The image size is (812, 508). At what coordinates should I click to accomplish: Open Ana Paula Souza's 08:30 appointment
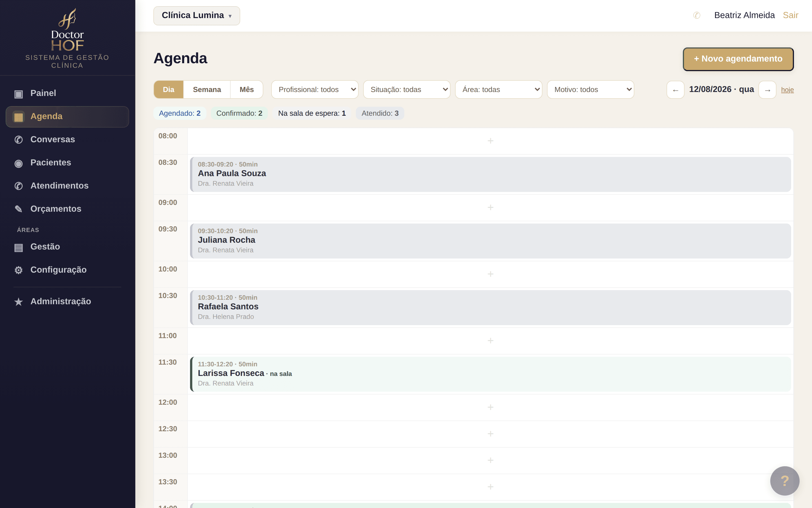click(490, 174)
